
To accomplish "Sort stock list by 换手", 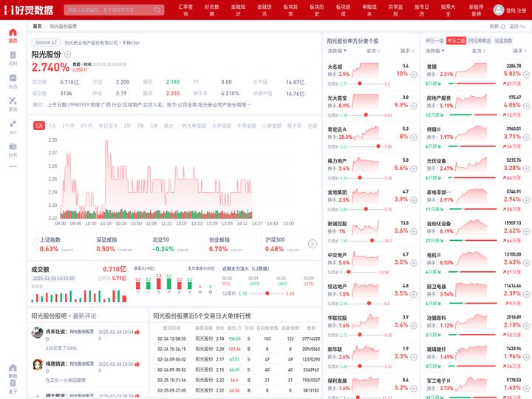I will [x=407, y=51].
